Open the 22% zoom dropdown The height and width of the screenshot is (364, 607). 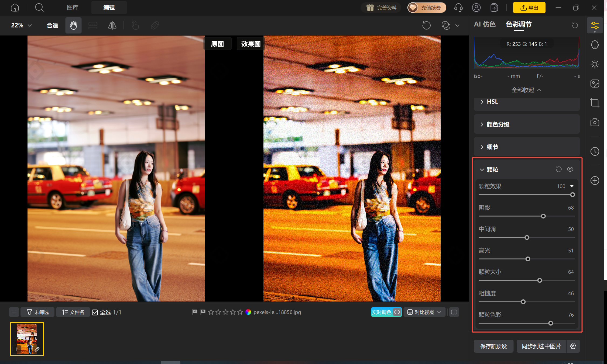(x=22, y=25)
